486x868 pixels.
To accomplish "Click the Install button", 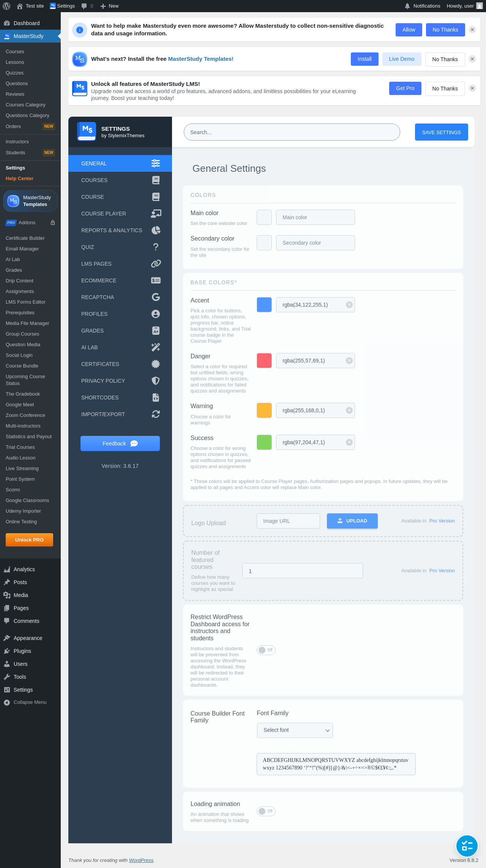I will [x=364, y=59].
